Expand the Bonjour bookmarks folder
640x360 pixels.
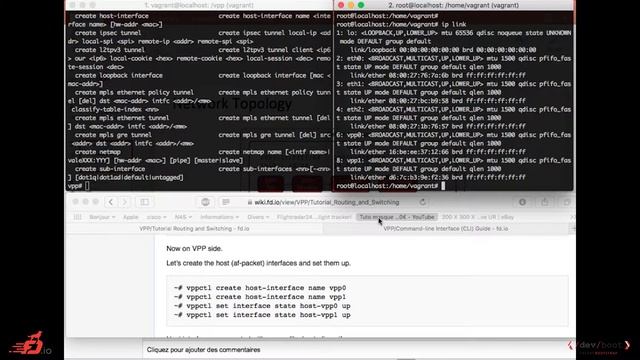(102, 217)
